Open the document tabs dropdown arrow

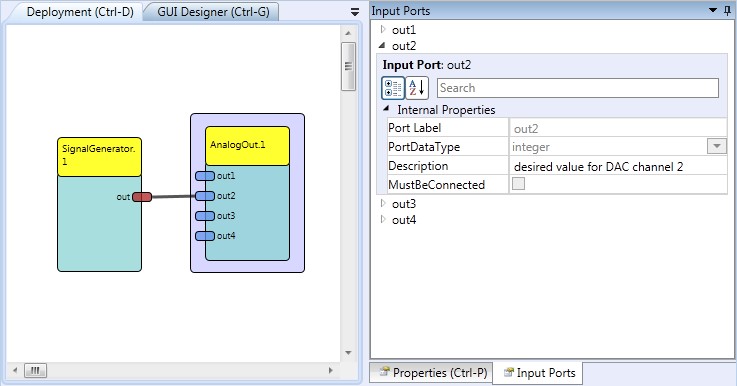(355, 12)
